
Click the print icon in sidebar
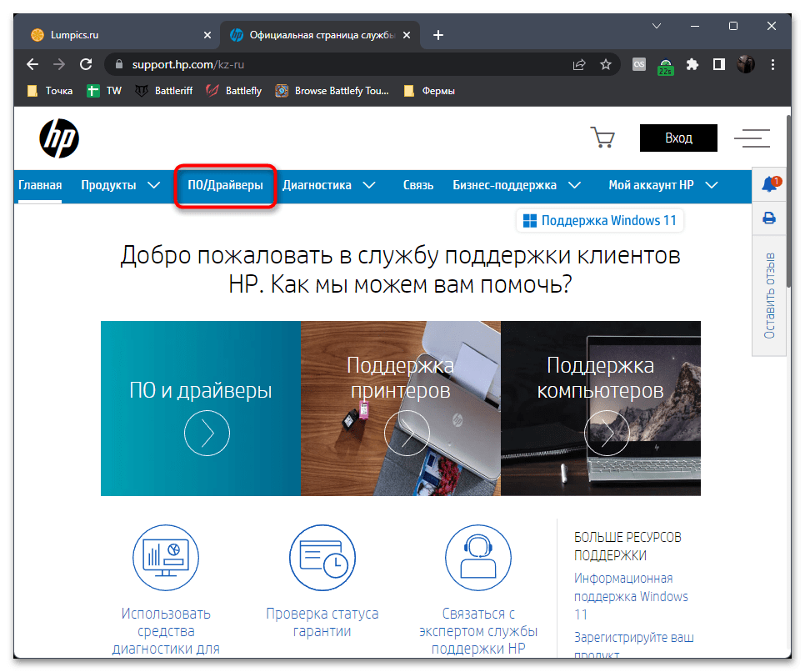point(769,218)
